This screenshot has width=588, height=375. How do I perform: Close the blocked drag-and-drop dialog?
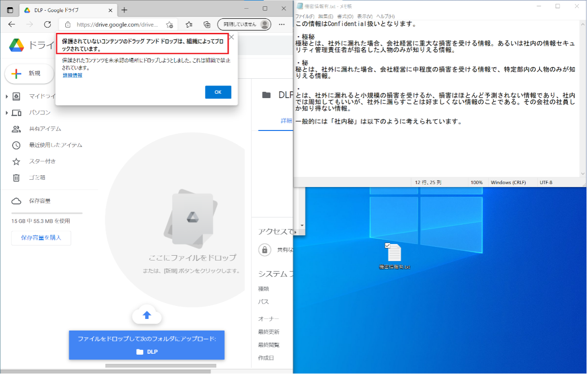tap(231, 37)
